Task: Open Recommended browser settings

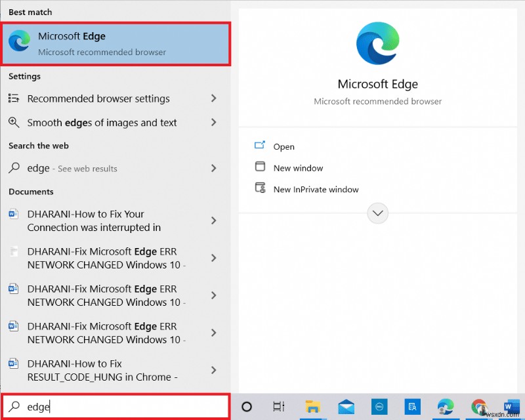Action: 98,98
